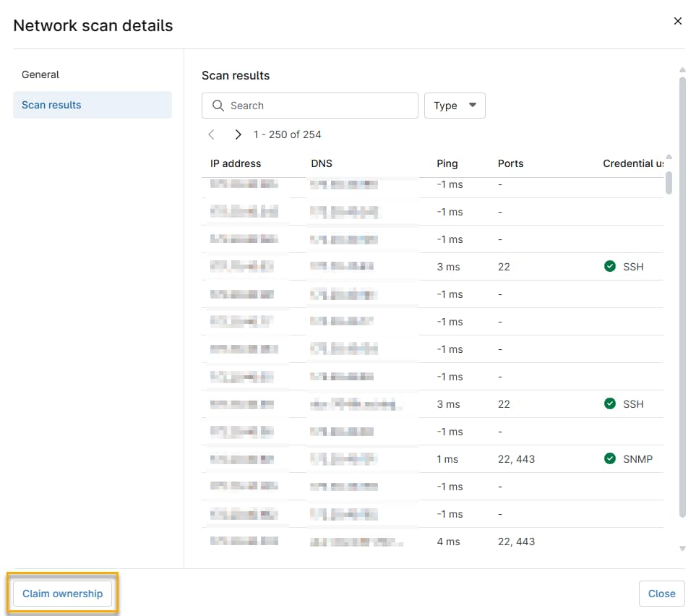Click green check icon beside SNMP
The width and height of the screenshot is (696, 616).
tap(610, 459)
